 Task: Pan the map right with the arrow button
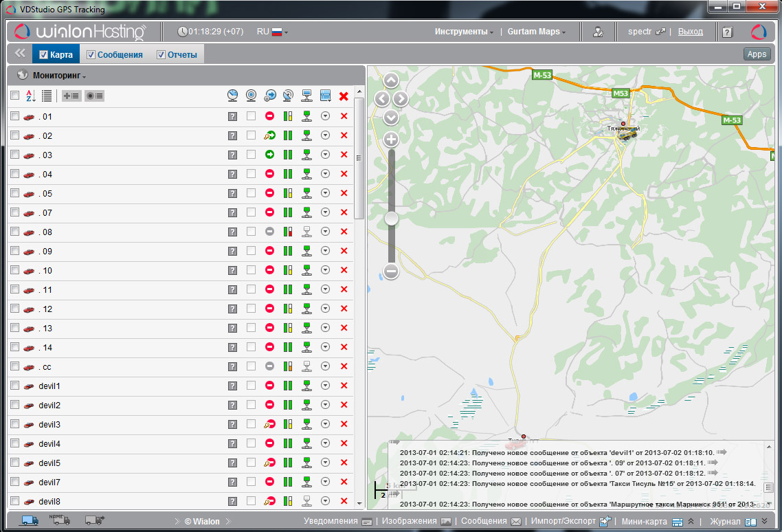401,99
